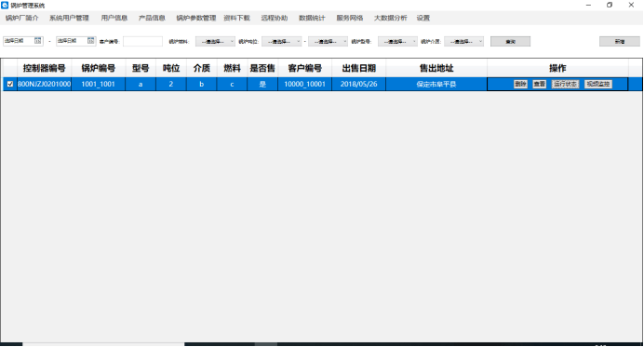The width and height of the screenshot is (644, 347).
Task: Click the 新增 add button
Action: click(x=620, y=42)
